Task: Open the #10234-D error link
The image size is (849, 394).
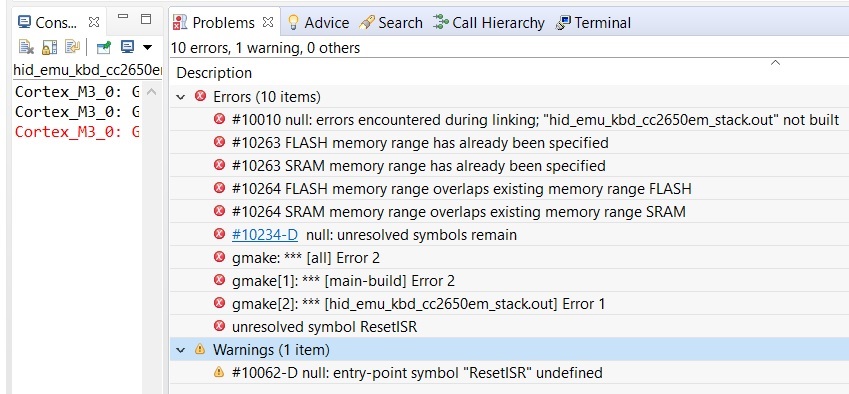Action: (265, 235)
